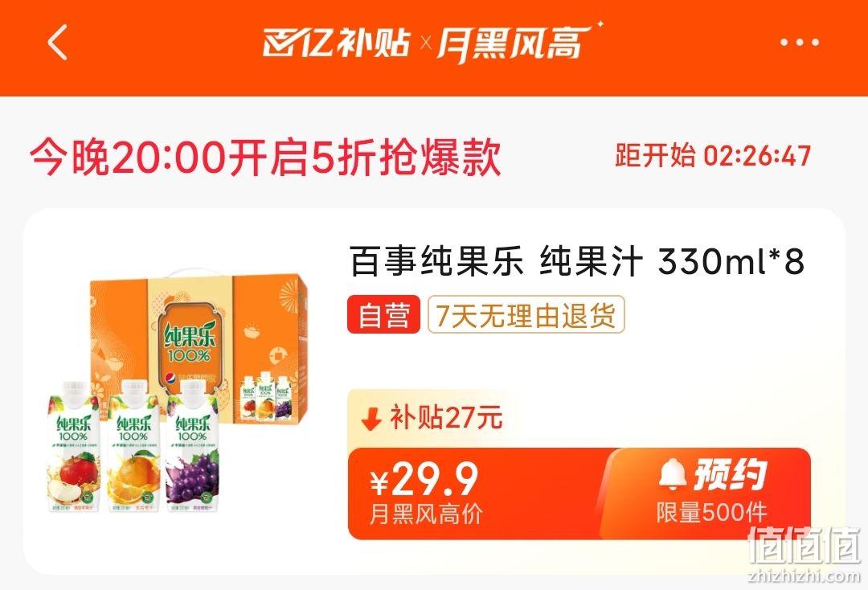Tap the red subsidy down-arrow icon
This screenshot has height=590, width=868.
point(371,419)
